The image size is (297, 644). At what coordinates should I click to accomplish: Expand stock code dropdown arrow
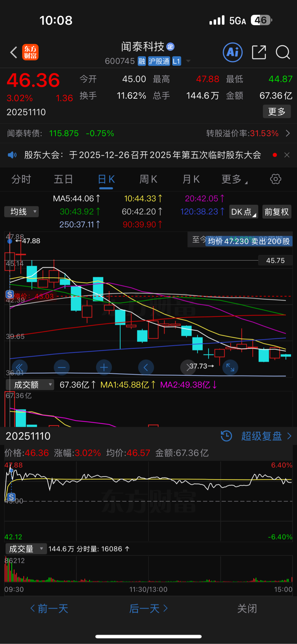[188, 61]
